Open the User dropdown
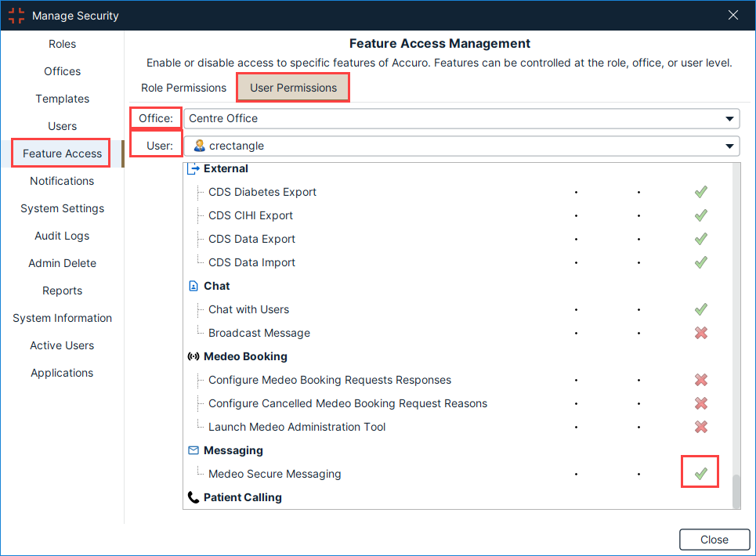This screenshot has height=556, width=756. (462, 146)
